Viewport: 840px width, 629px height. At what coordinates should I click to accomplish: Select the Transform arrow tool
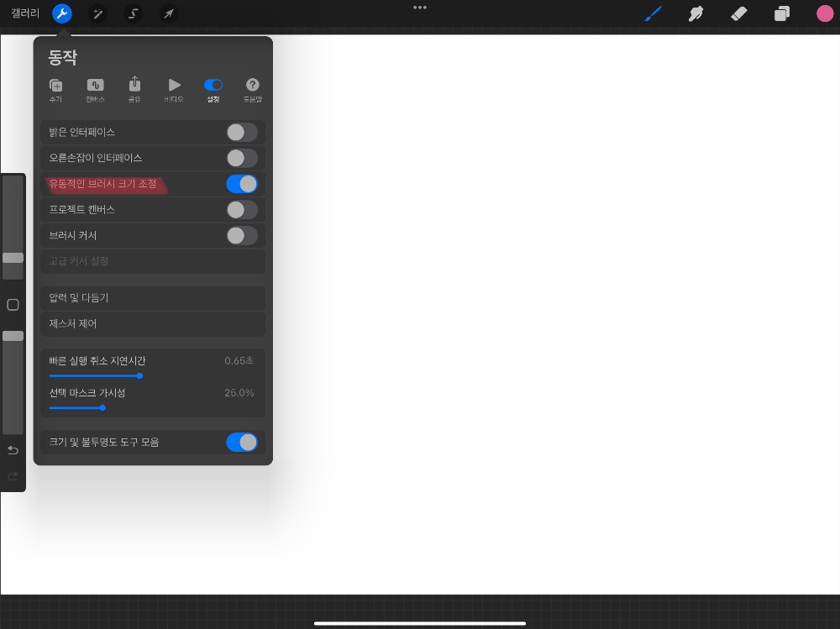[x=169, y=14]
